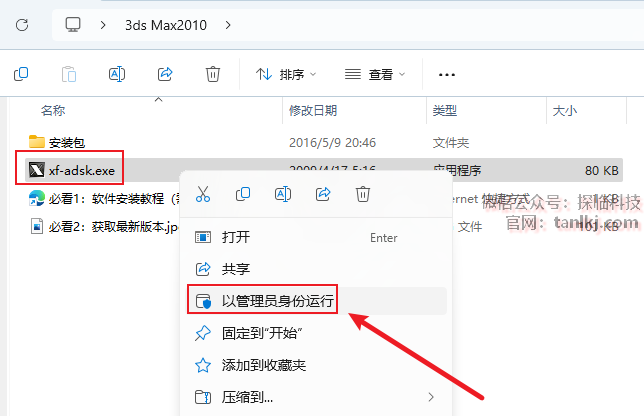The width and height of the screenshot is (644, 416).
Task: Open the three-dots more options button
Action: [447, 74]
